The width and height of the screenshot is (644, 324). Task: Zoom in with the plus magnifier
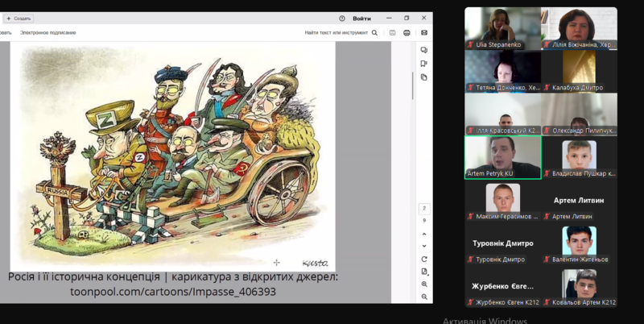(x=424, y=285)
